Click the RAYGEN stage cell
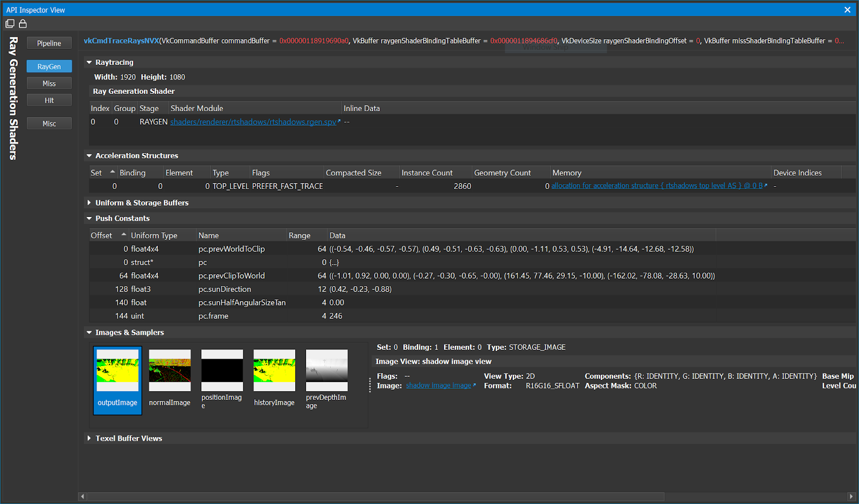The height and width of the screenshot is (504, 859). pos(154,122)
